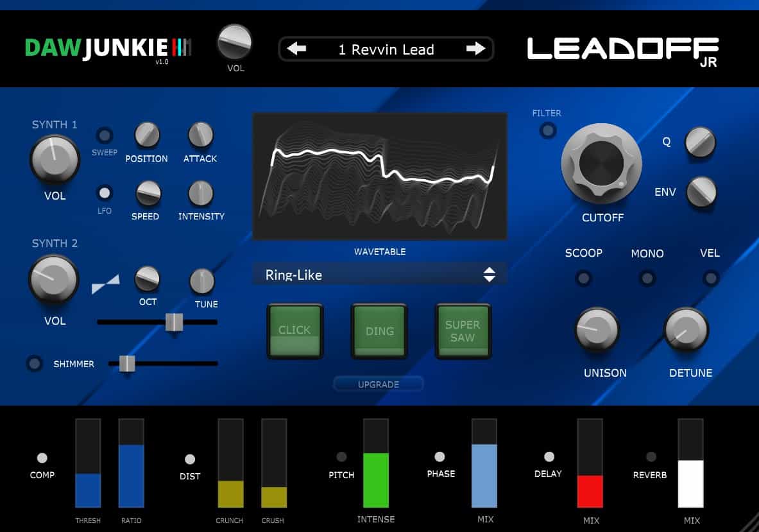Click the wavetable waveform display
The height and width of the screenshot is (532, 759).
click(x=379, y=176)
